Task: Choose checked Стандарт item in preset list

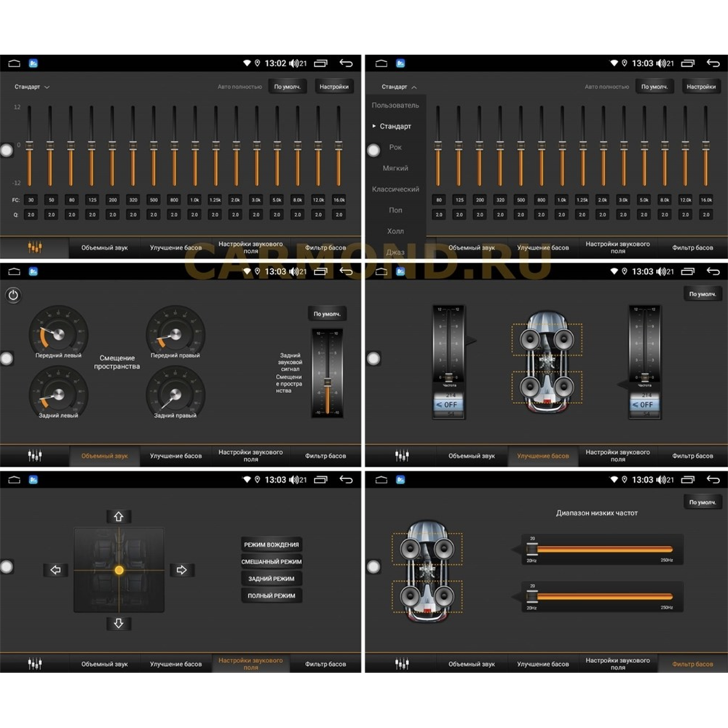Action: [395, 126]
